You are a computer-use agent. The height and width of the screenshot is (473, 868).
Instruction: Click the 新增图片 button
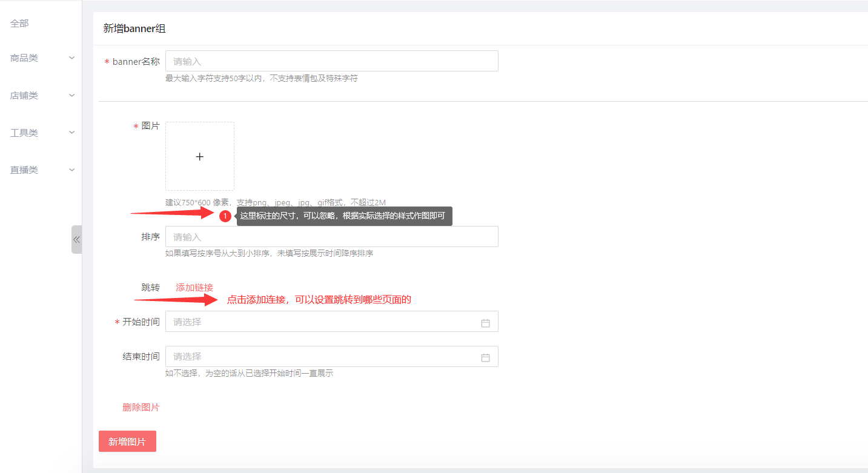pyautogui.click(x=127, y=442)
